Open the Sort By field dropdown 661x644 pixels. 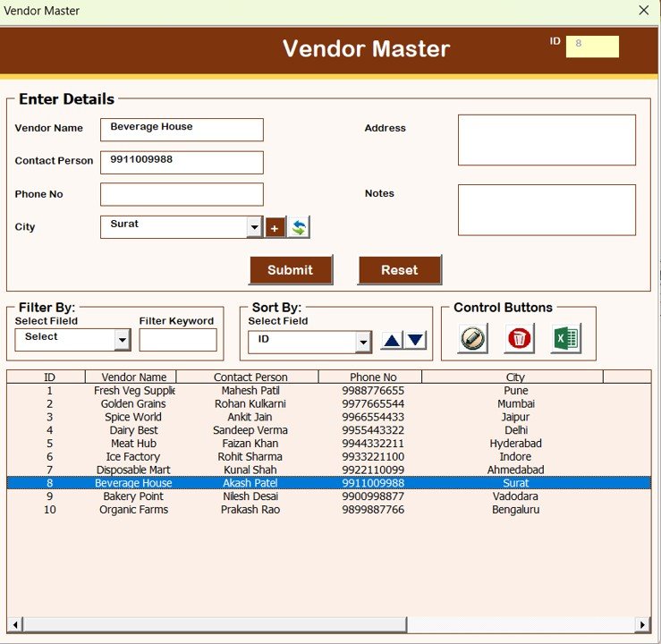363,343
